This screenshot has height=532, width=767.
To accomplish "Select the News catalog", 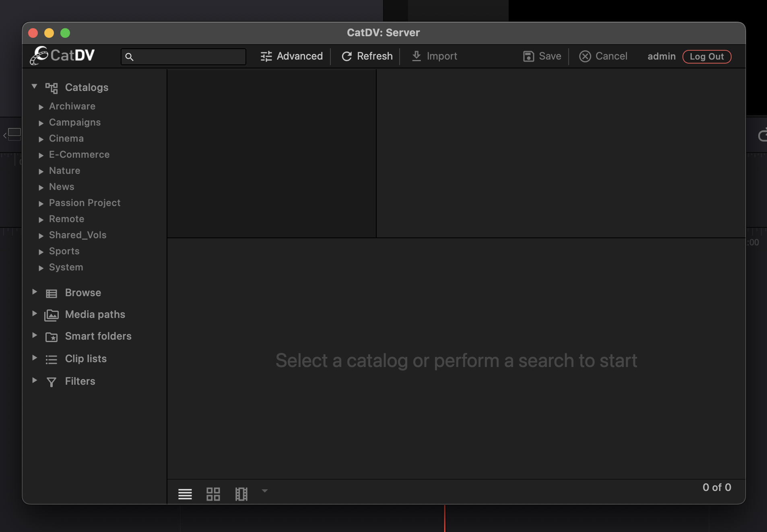I will [x=62, y=187].
